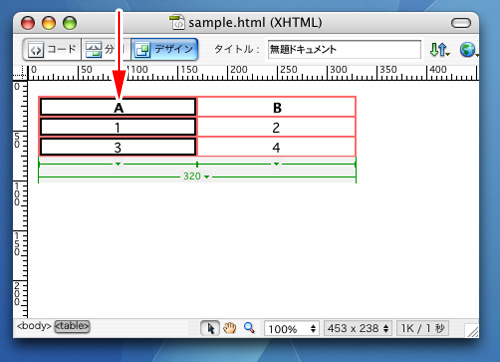The height and width of the screenshot is (362, 500).
Task: Open the preview in browser globe menu
Action: [x=469, y=50]
